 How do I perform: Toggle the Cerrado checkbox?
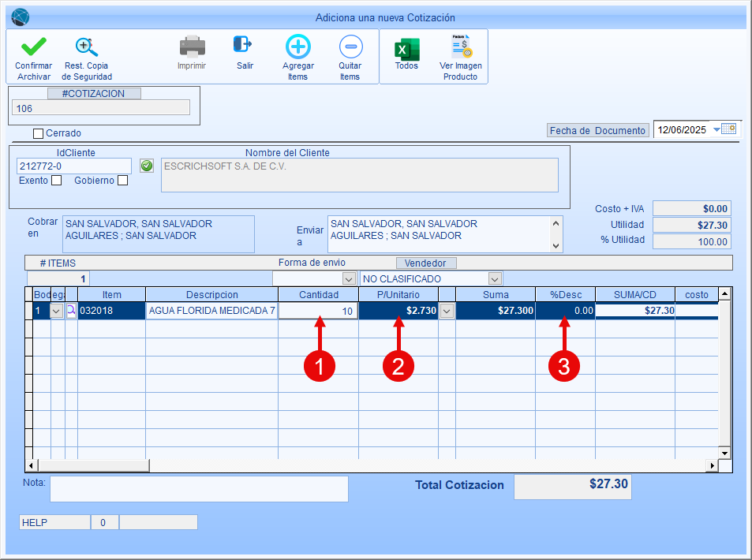[38, 133]
